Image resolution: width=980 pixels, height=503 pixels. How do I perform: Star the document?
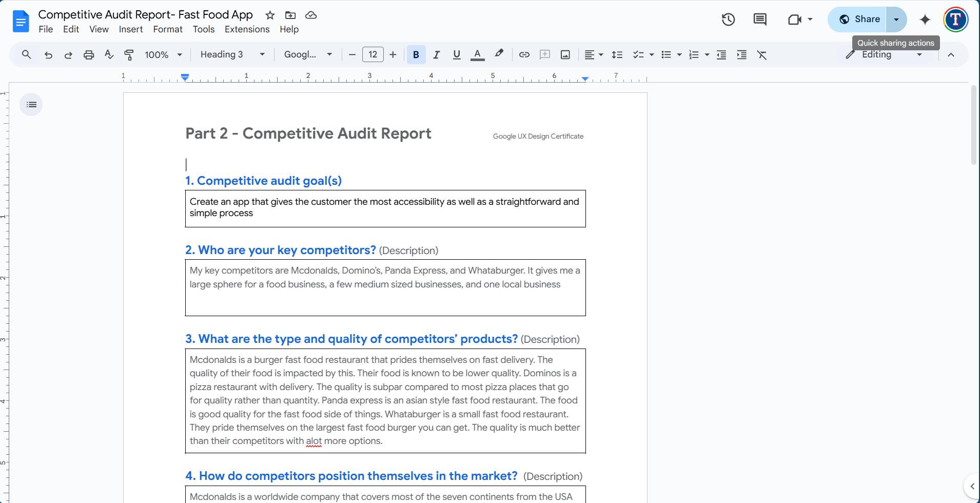(270, 15)
